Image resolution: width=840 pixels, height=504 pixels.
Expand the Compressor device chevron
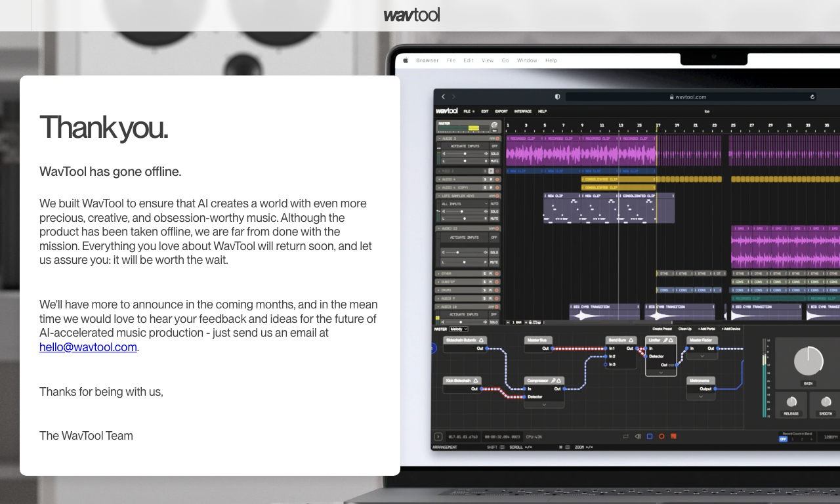coord(544,405)
